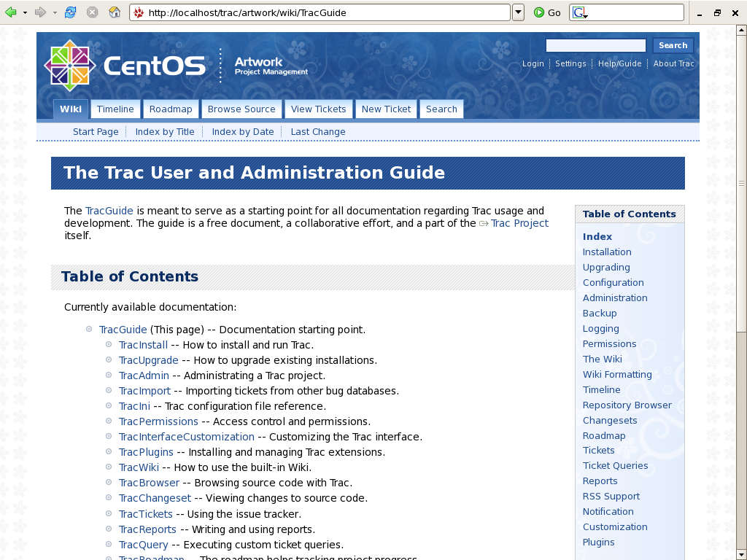Select Ticket Queries in the sidebar contents
747x560 pixels.
(615, 465)
